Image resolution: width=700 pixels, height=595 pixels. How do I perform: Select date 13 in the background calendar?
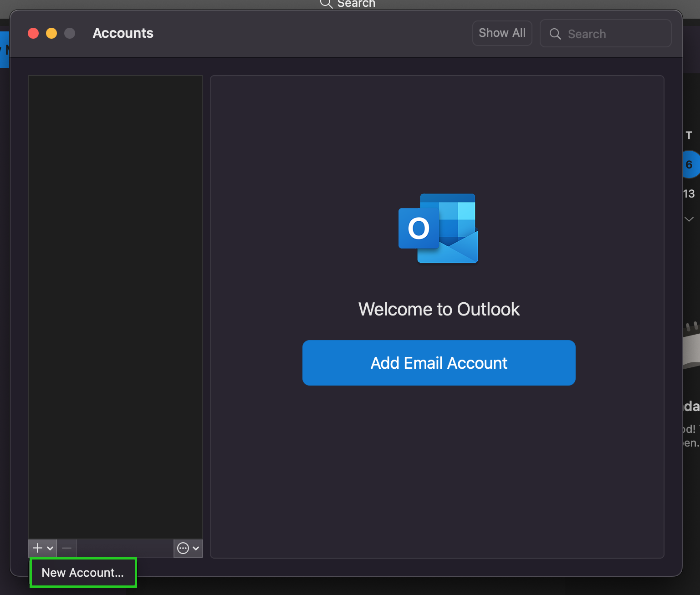[x=689, y=193]
